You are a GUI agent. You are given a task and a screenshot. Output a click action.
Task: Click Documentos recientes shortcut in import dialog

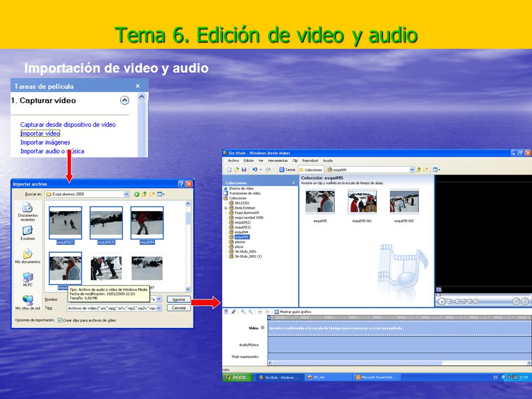(28, 212)
